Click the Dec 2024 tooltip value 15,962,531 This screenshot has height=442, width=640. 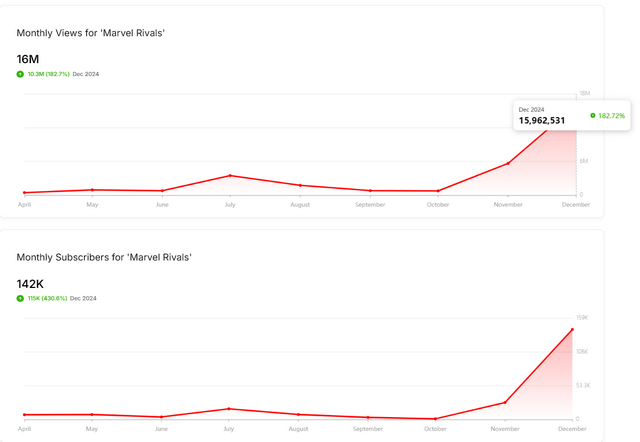pos(542,120)
